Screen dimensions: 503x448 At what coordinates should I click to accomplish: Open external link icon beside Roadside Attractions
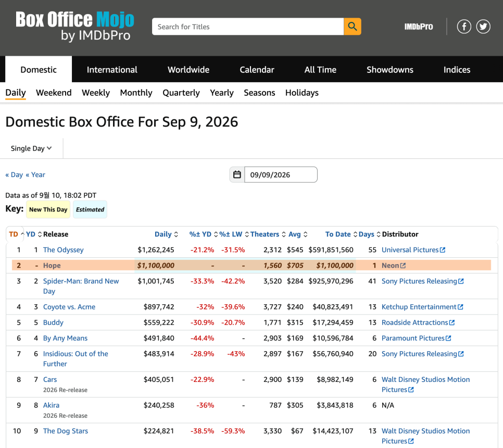point(452,322)
